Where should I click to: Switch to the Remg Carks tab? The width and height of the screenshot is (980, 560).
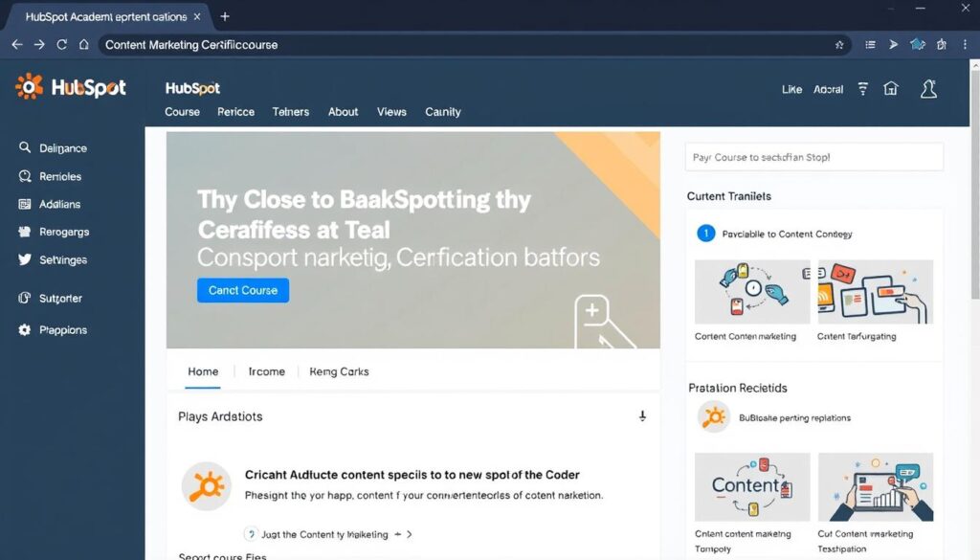(x=339, y=371)
